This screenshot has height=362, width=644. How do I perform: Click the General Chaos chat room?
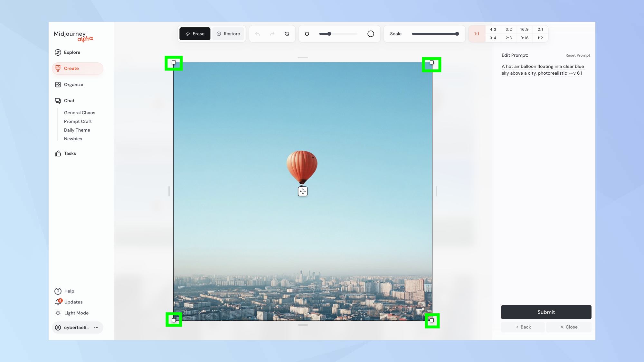(x=80, y=113)
